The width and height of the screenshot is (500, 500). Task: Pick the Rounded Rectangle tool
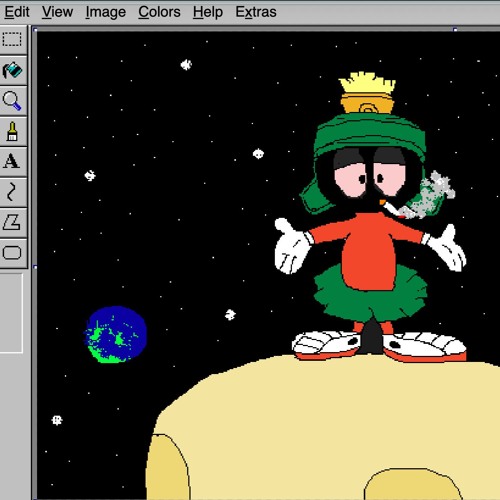coord(12,253)
